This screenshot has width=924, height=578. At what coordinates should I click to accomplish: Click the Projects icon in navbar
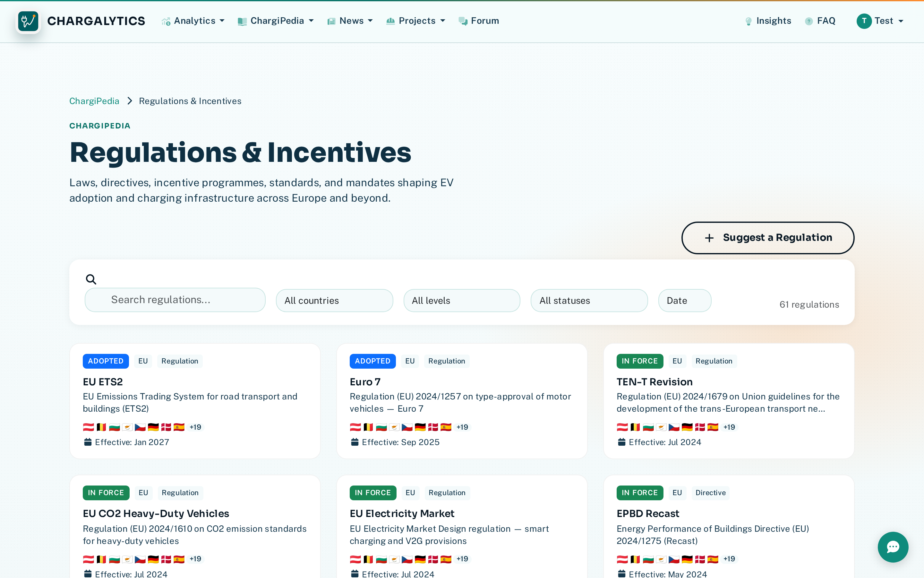pyautogui.click(x=390, y=22)
